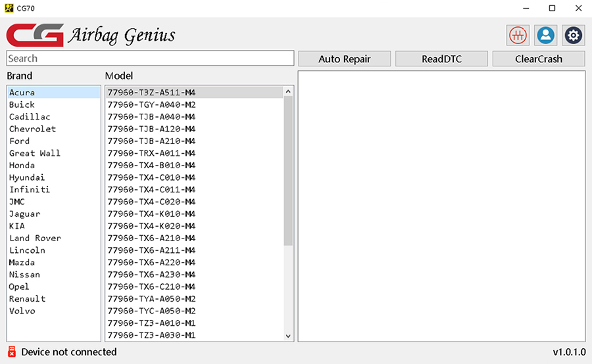This screenshot has width=592, height=364.
Task: Select Jaguar brand
Action: 54,214
